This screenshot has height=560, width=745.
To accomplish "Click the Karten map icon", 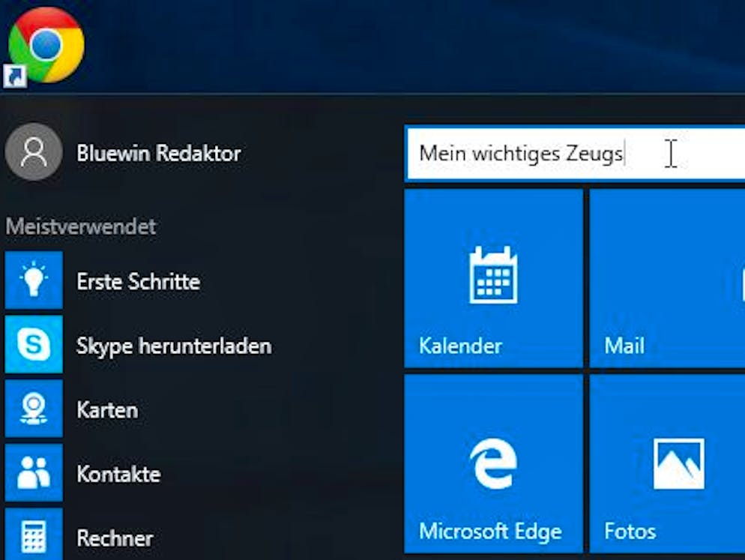I will (34, 409).
